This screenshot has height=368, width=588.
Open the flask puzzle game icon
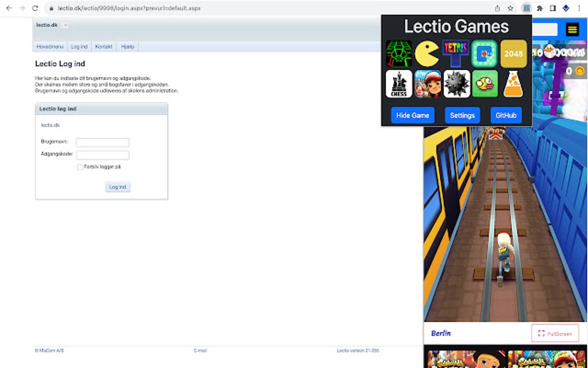(512, 84)
